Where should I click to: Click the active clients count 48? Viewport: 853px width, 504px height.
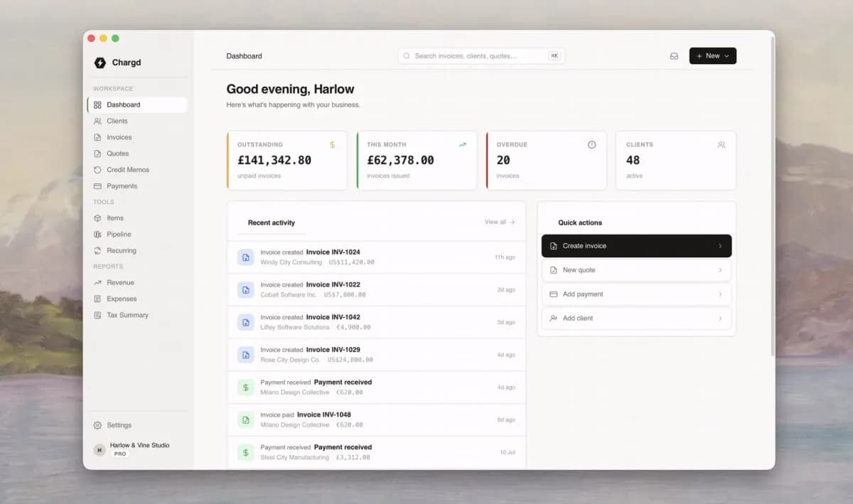point(633,160)
